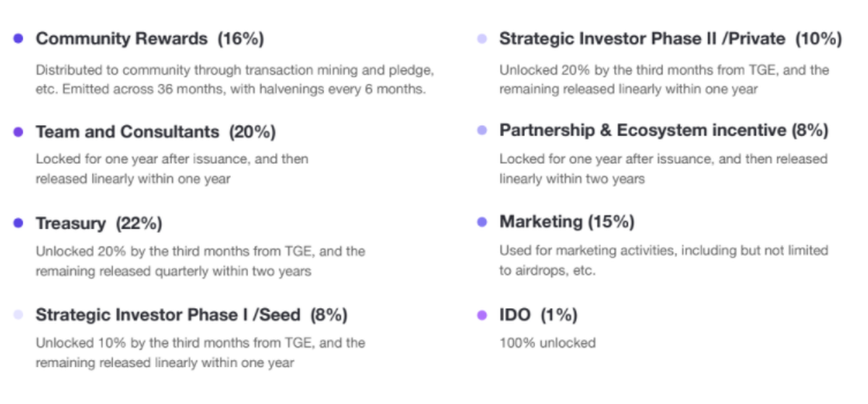Click the IDO purple legend dot

[482, 315]
